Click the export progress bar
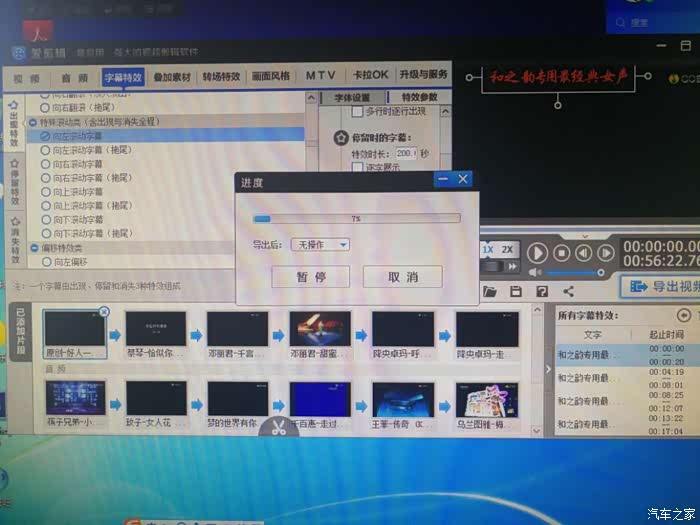700x525 pixels. [356, 219]
